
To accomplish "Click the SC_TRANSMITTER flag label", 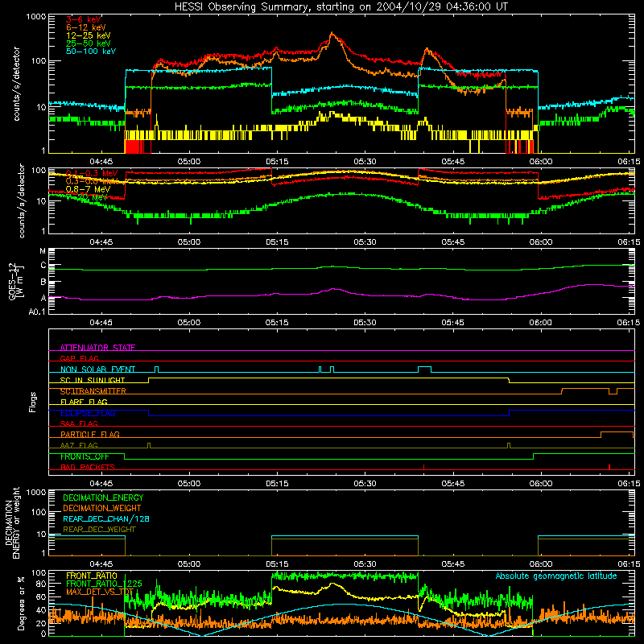I will pyautogui.click(x=93, y=391).
